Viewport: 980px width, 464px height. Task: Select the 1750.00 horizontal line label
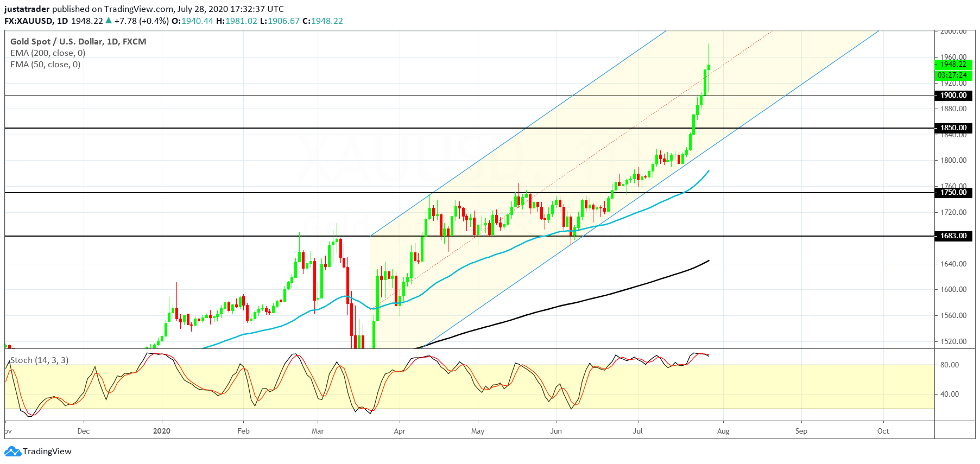click(x=953, y=193)
